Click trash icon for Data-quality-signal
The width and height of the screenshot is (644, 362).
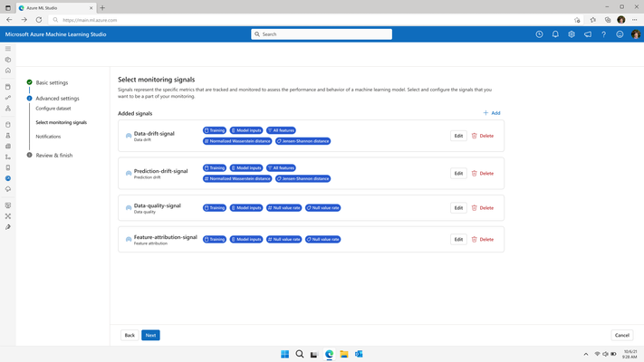coord(475,208)
